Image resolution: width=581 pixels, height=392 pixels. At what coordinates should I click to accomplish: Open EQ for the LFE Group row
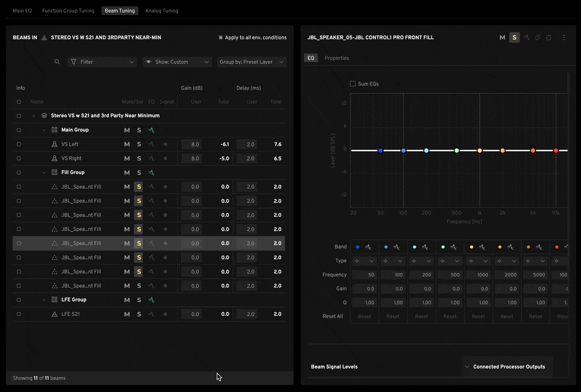(x=152, y=300)
